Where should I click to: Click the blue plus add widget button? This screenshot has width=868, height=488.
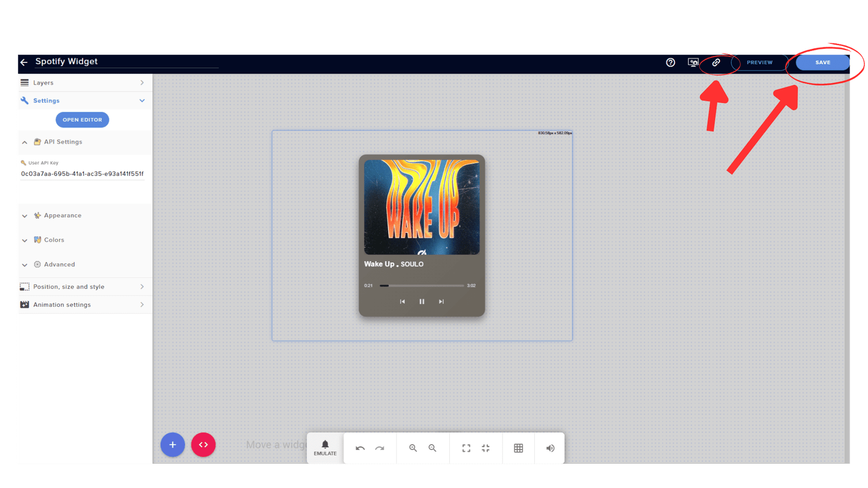click(x=173, y=445)
